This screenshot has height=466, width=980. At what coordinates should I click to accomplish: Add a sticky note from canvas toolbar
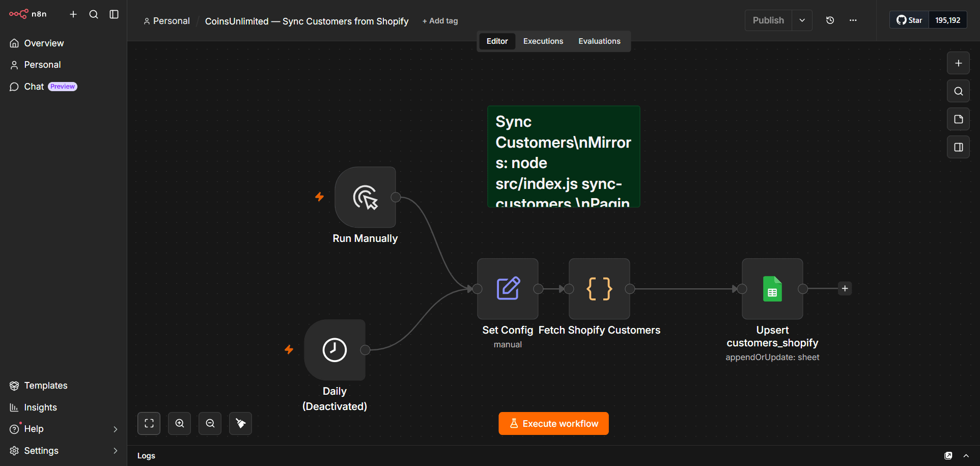click(958, 119)
